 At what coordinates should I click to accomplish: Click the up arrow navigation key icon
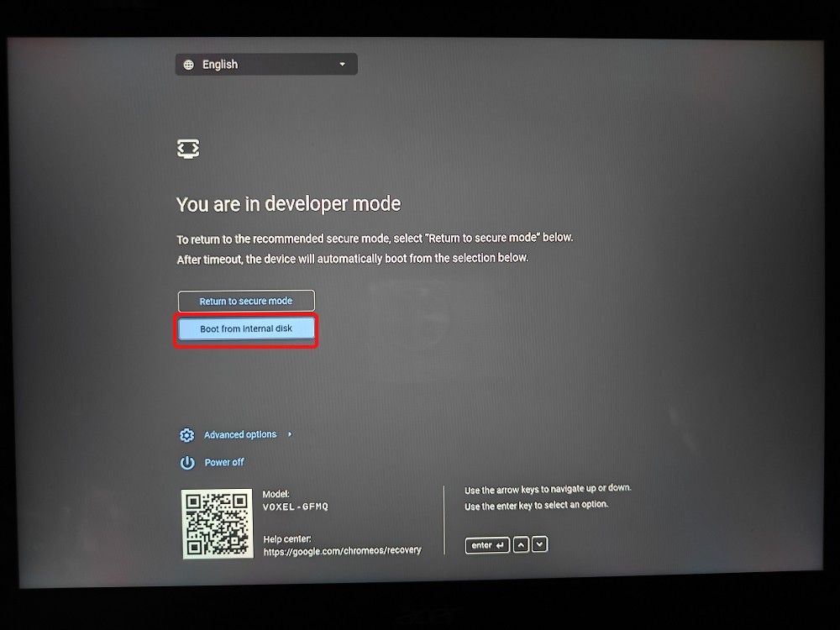[x=521, y=544]
